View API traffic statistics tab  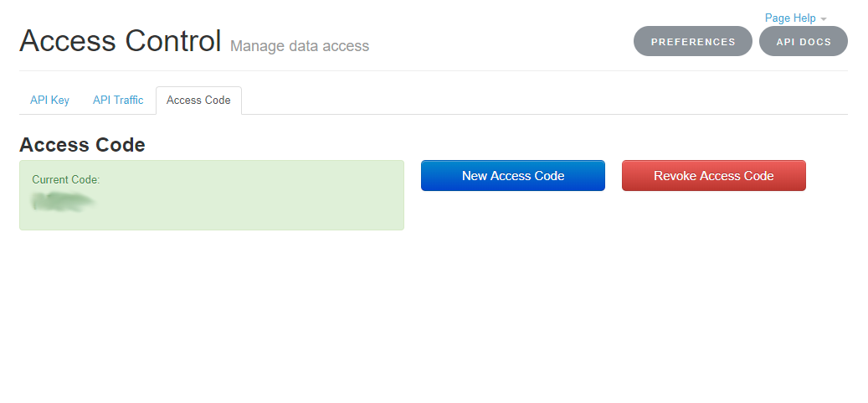click(x=118, y=101)
